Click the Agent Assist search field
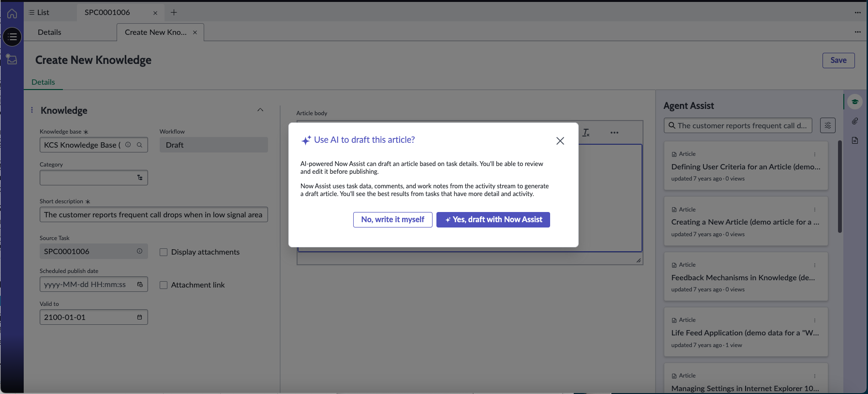The width and height of the screenshot is (868, 394). point(738,125)
